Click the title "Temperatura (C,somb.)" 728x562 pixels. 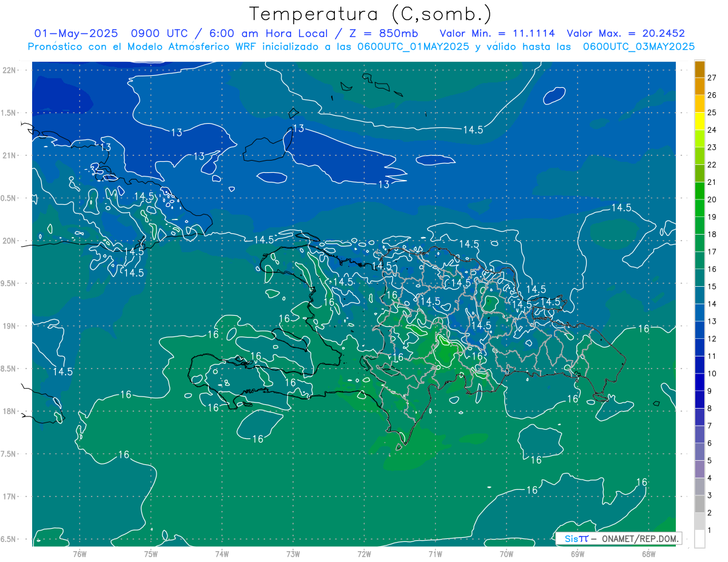point(371,14)
